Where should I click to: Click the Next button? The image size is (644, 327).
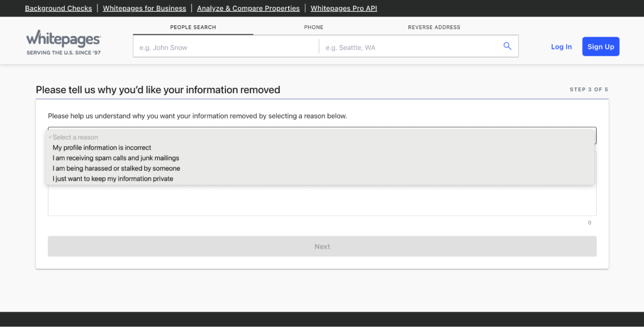click(322, 247)
